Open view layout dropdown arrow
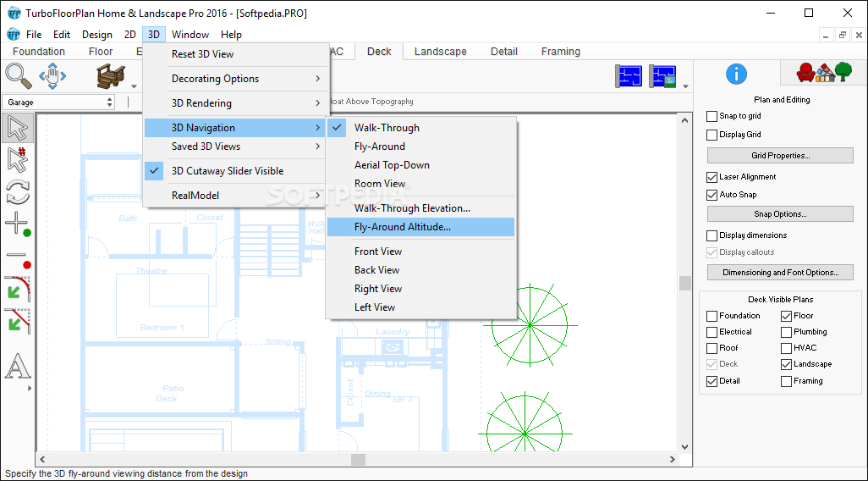 tap(686, 86)
